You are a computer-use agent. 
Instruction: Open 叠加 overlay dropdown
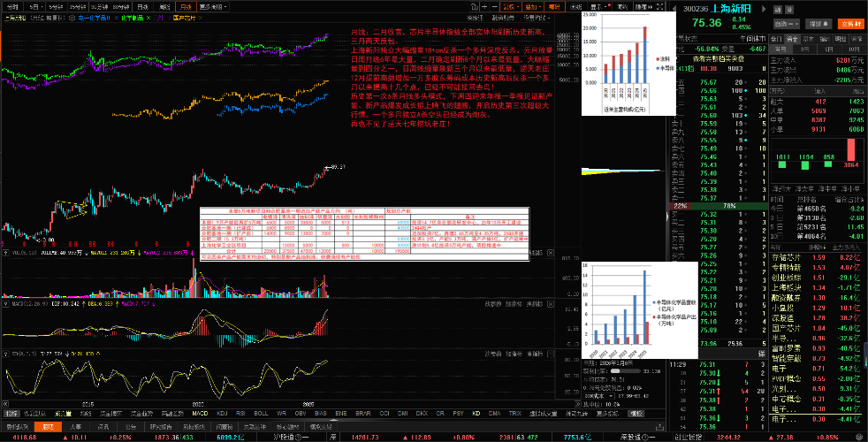(532, 7)
